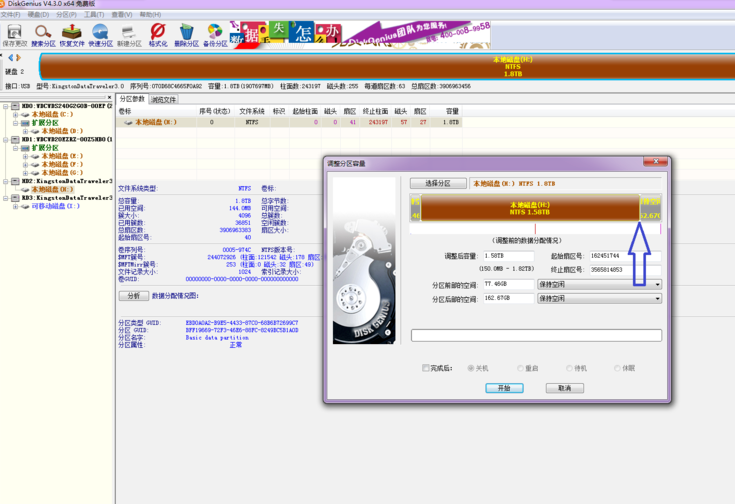Click the 取消 cancel button
Image resolution: width=735 pixels, height=504 pixels.
click(564, 388)
